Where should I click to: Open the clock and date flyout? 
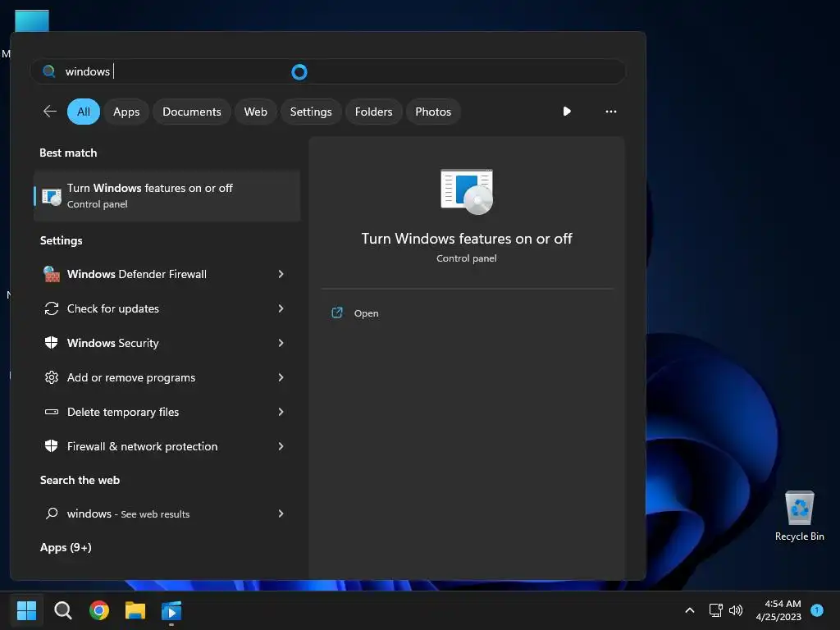778,610
